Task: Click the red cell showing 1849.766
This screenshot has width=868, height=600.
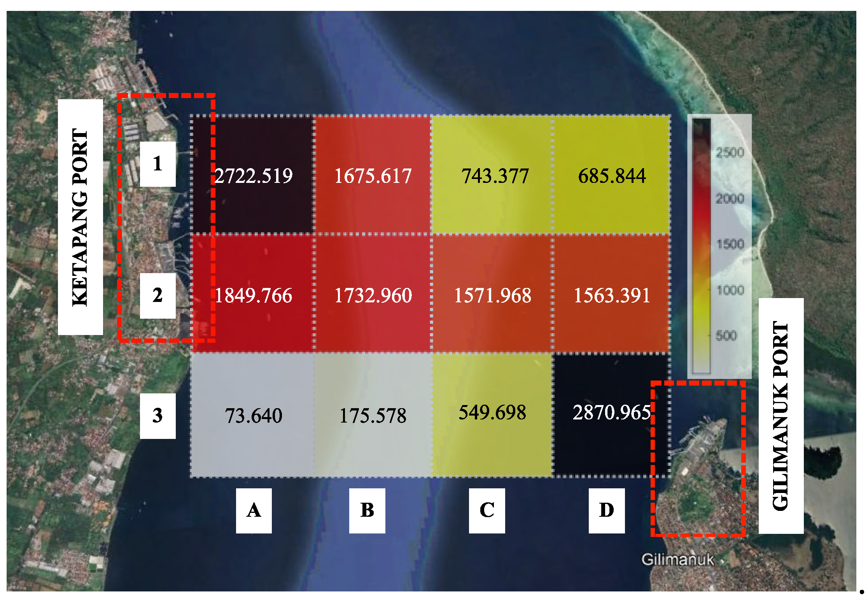Action: [253, 295]
